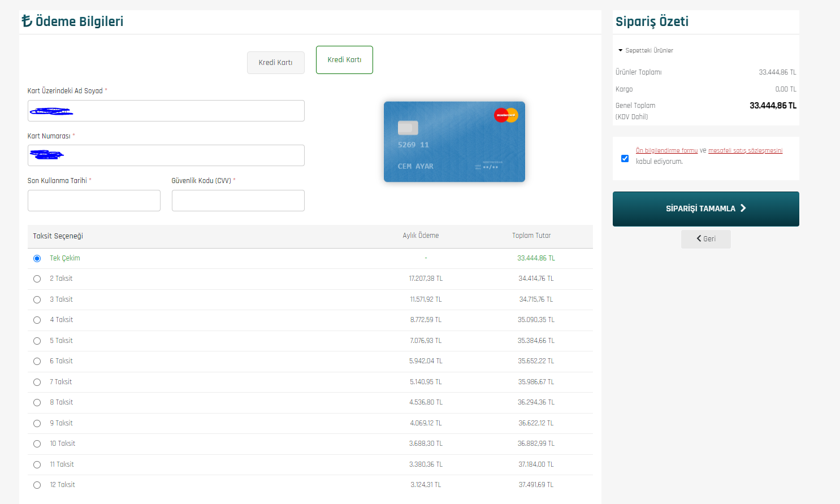Focus the Kart Numarası input field

point(166,155)
